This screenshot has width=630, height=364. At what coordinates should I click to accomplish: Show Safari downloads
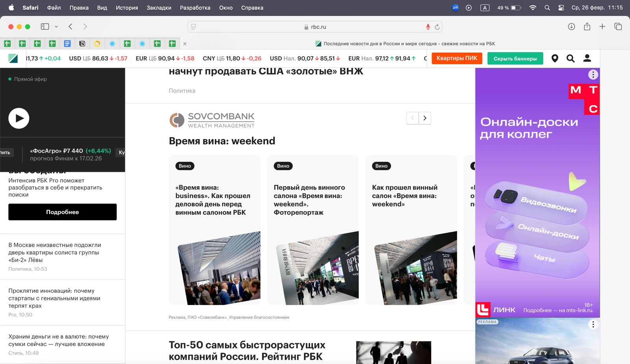point(571,27)
